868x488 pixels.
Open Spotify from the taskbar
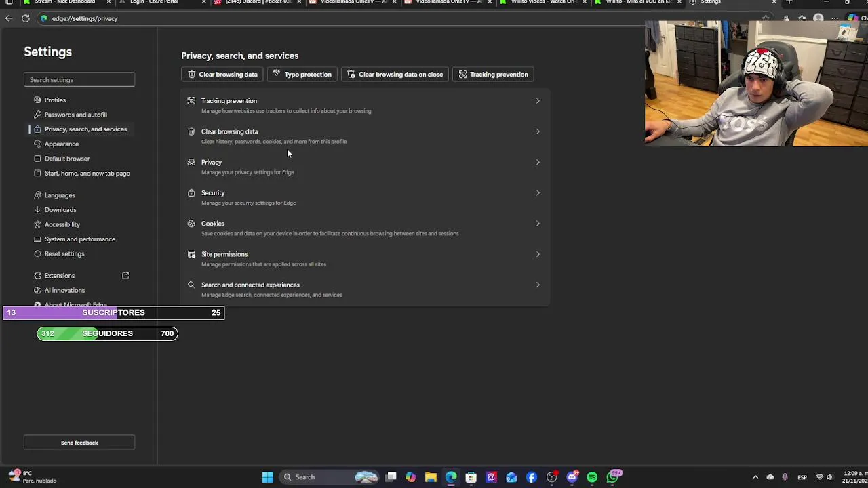coord(592,477)
